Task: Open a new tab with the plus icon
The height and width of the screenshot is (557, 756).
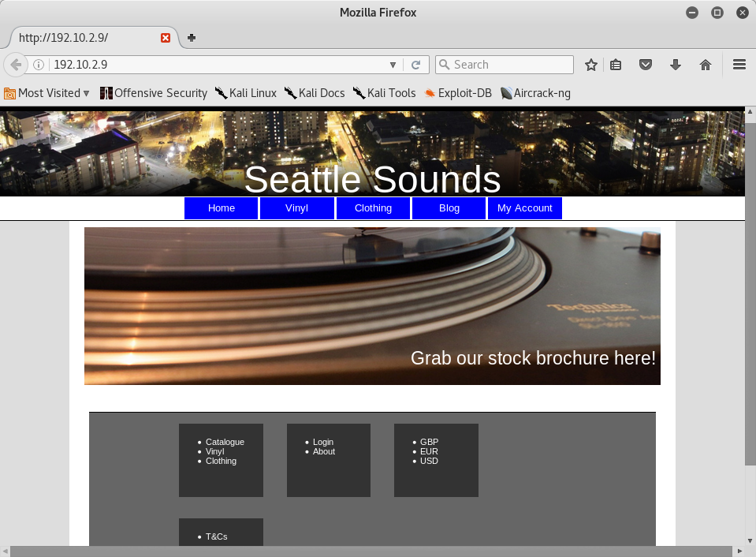Action: (x=191, y=37)
